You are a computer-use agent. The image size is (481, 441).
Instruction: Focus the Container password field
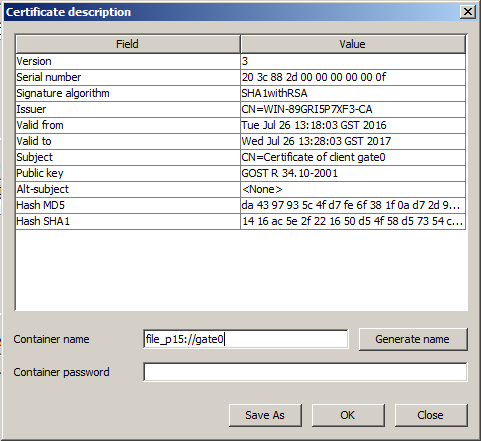point(305,372)
